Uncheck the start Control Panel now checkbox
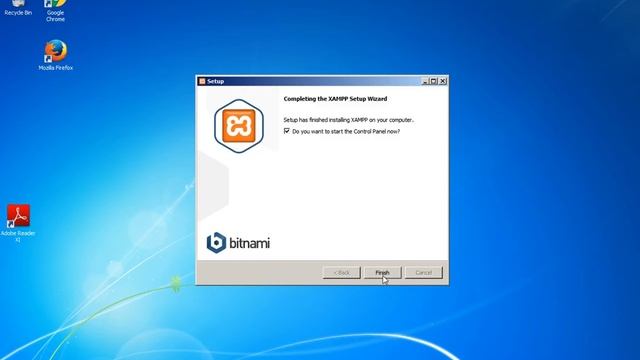 click(x=287, y=131)
